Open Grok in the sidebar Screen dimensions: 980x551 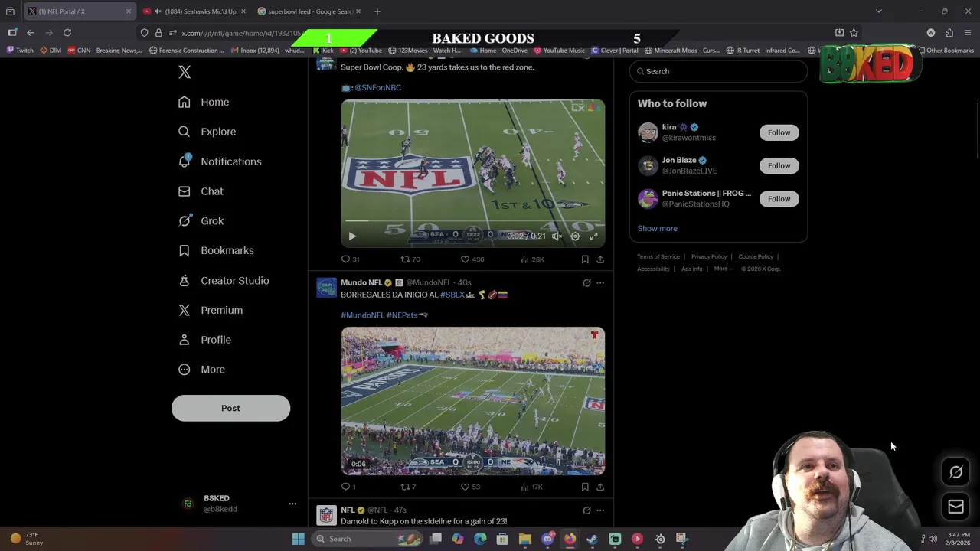(x=201, y=221)
